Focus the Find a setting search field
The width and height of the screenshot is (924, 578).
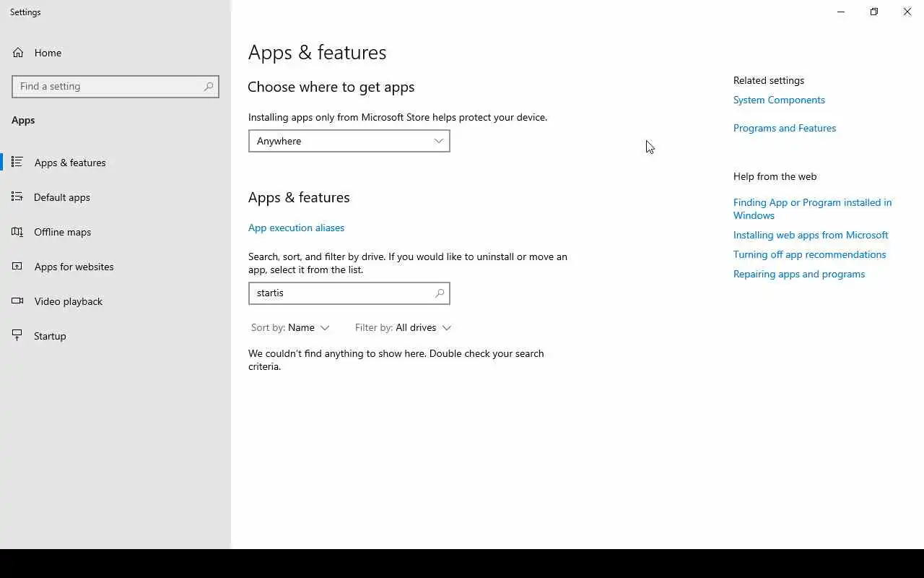click(115, 86)
